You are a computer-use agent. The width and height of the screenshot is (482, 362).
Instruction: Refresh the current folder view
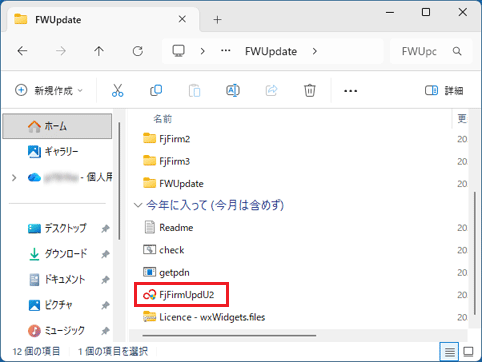coord(138,51)
